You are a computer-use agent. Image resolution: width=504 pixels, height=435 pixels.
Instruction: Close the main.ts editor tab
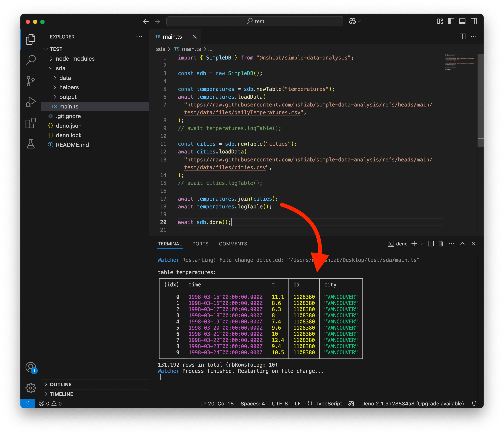click(x=195, y=37)
